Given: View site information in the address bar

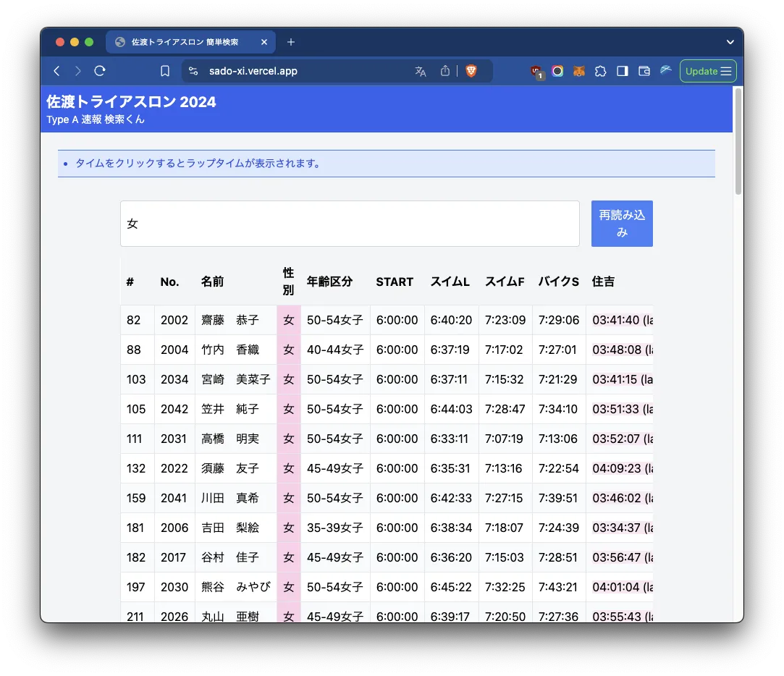Looking at the screenshot, I should (193, 71).
